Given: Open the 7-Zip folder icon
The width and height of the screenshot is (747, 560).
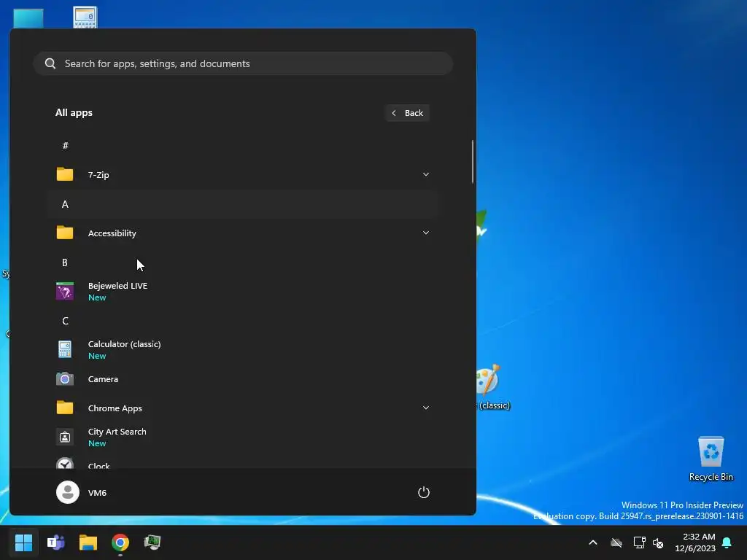Looking at the screenshot, I should click(65, 174).
